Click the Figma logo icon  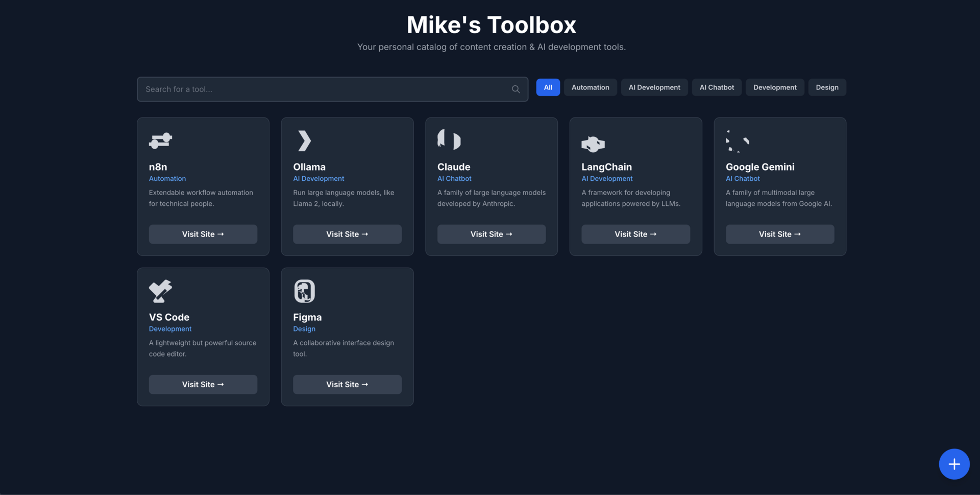tap(305, 291)
